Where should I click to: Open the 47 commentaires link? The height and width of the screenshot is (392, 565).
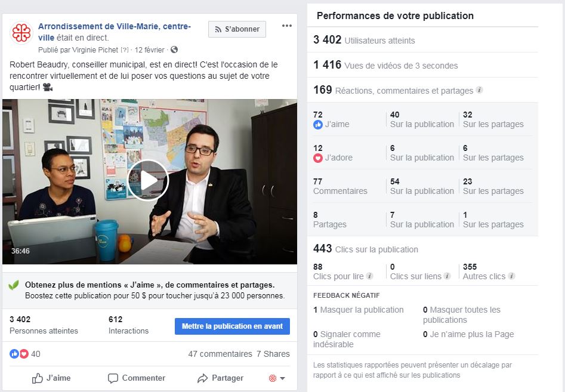tap(220, 354)
